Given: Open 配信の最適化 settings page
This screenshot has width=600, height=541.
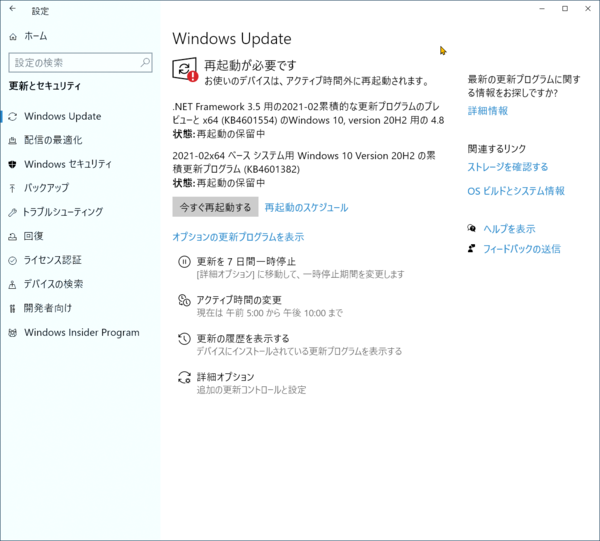Looking at the screenshot, I should 53,140.
